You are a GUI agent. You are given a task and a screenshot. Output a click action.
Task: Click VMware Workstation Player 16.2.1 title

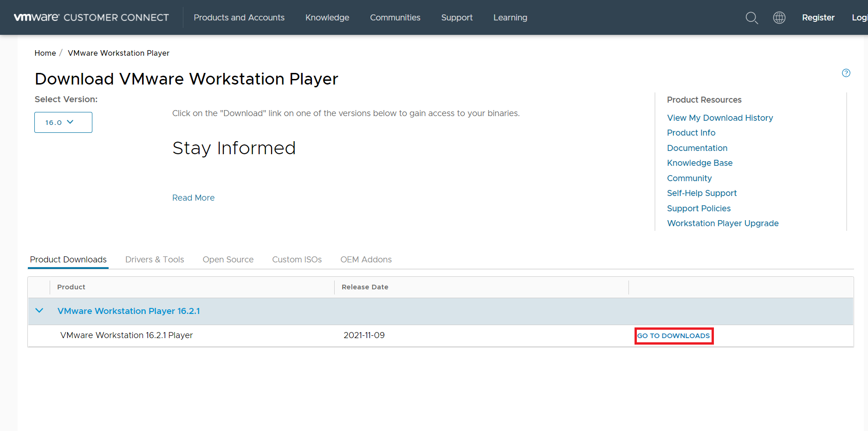pyautogui.click(x=129, y=311)
